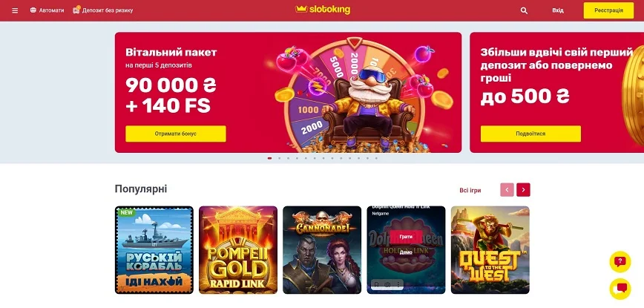Viewport: 644px width, 308px height.
Task: Select the last carousel dot indicator
Action: coord(376,158)
